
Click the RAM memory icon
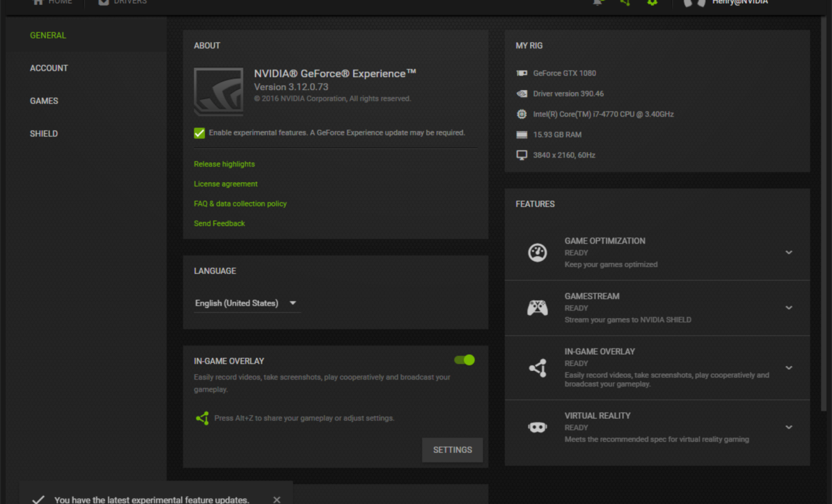(522, 135)
